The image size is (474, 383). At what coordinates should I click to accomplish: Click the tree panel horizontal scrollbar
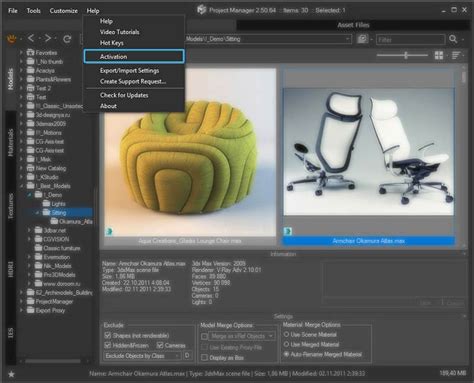(x=53, y=361)
